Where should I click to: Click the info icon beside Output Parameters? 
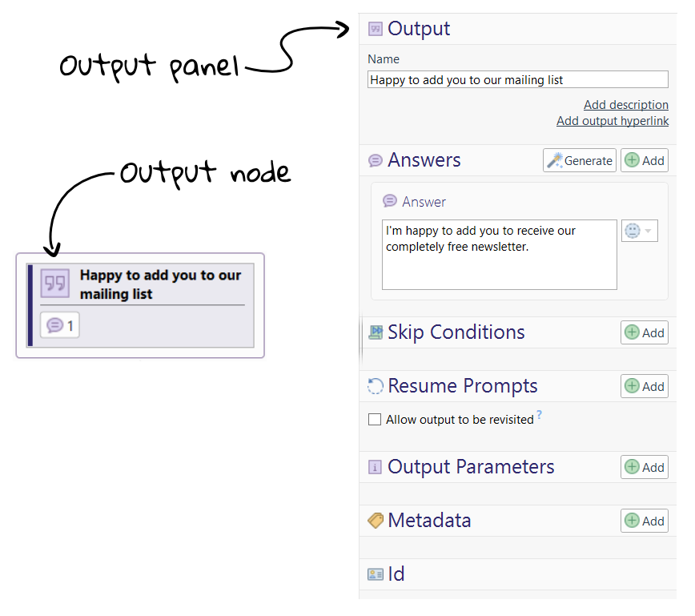pyautogui.click(x=376, y=466)
